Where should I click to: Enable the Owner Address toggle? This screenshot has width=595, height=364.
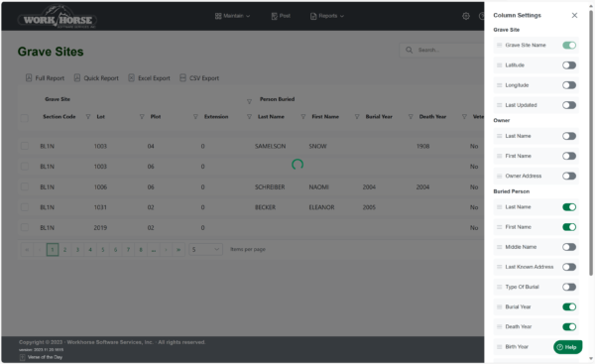pos(569,177)
